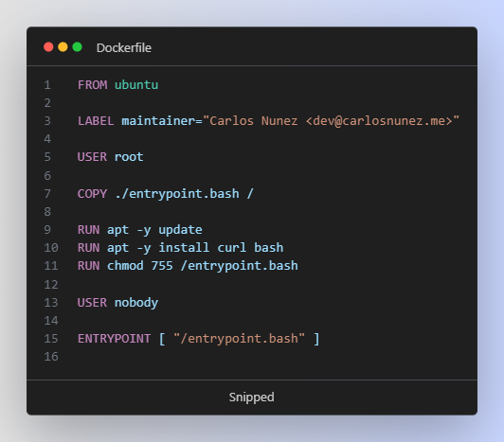
Task: Click maintainer= on line 3
Action: (162, 121)
